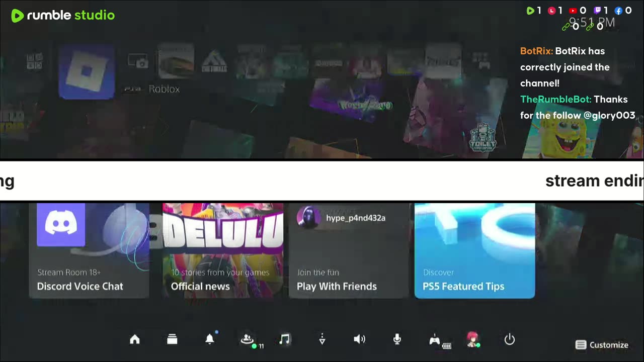The image size is (644, 362).
Task: Open the Sound speaker settings
Action: point(359,339)
